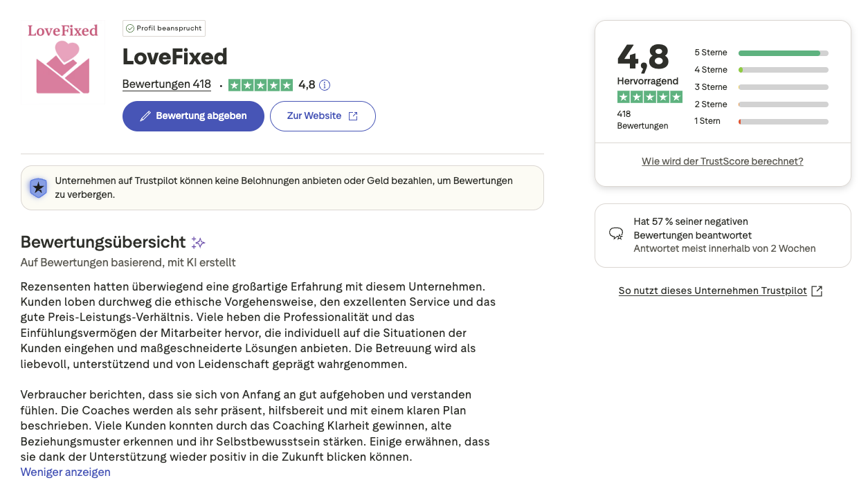Click the external-link icon after So nutzt dieses Unternehmen

[817, 291]
